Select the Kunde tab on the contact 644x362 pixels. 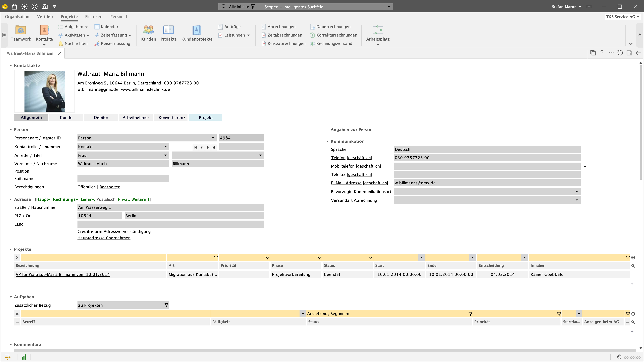[x=66, y=117]
